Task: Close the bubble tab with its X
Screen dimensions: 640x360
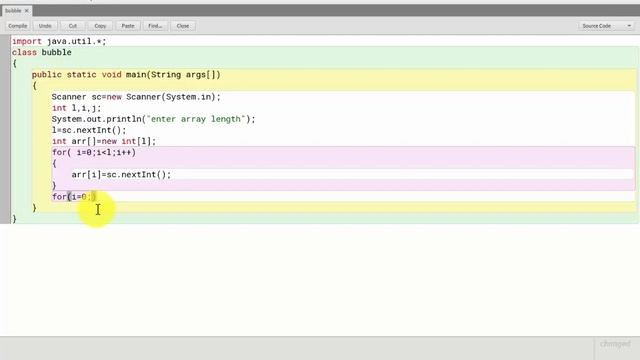Action: click(x=27, y=11)
